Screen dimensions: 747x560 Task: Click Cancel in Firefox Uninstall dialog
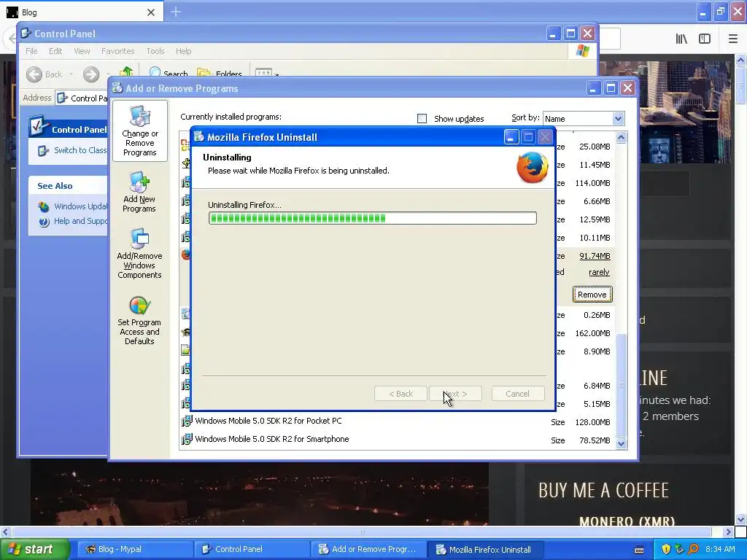[517, 394]
